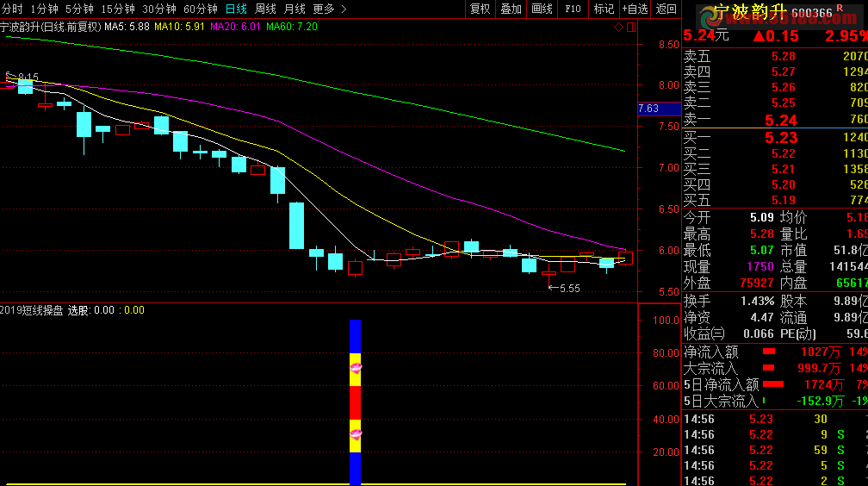Click the multicolored signal bar in indicator panel
The image size is (868, 486).
tap(355, 402)
